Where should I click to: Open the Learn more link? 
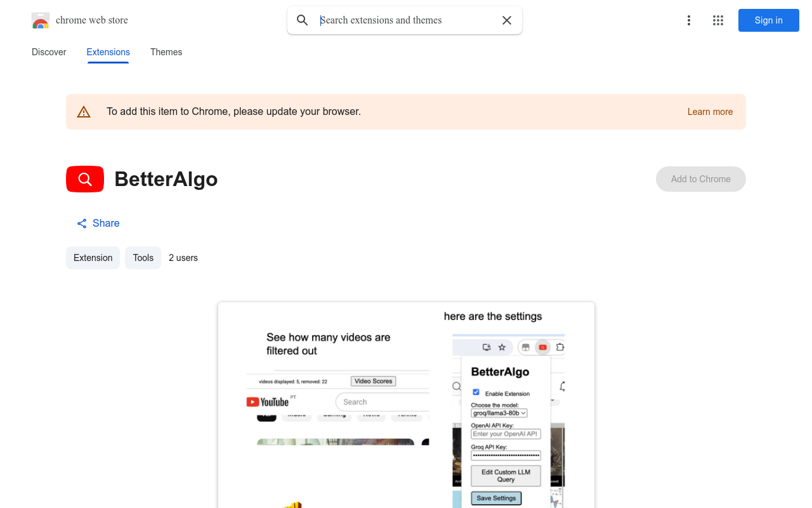(x=710, y=112)
